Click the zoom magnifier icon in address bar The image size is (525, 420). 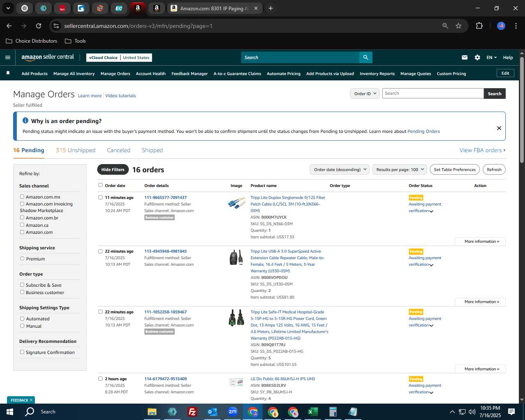point(445,26)
